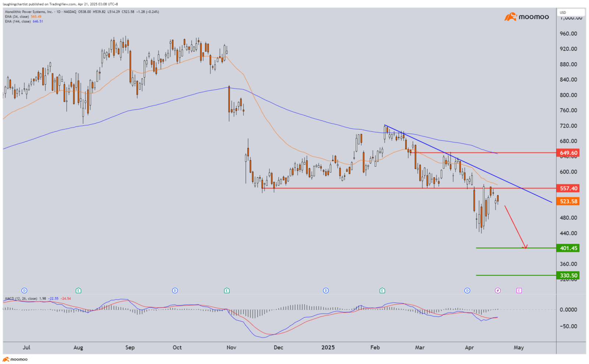Click the orange 523.58 current price label
The height and width of the screenshot is (364, 589).
tap(568, 201)
